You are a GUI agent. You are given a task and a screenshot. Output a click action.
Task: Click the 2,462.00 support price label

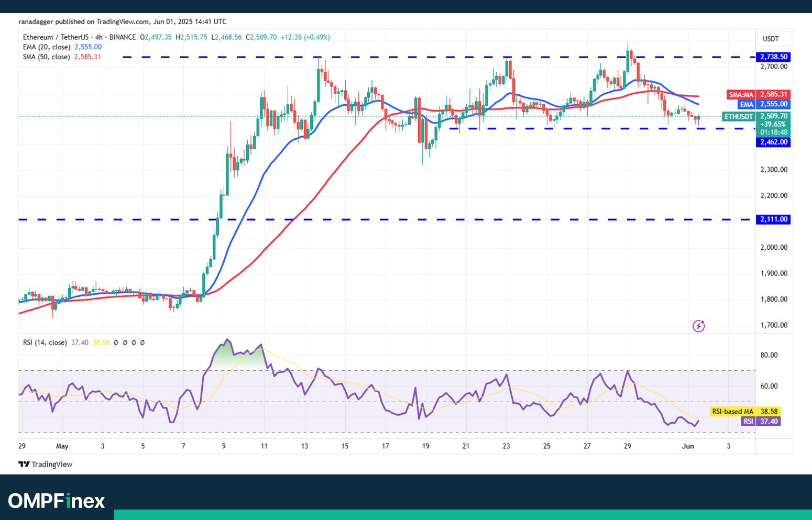click(774, 142)
